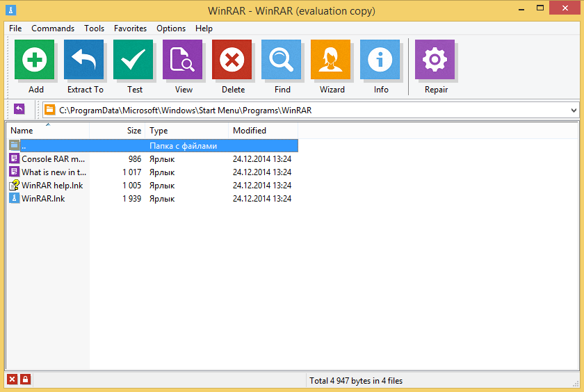Launch the Wizard tool

tap(330, 60)
